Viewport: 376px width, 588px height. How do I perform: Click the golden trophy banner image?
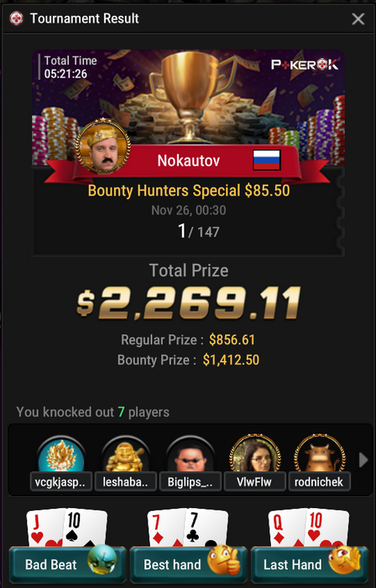pyautogui.click(x=188, y=107)
